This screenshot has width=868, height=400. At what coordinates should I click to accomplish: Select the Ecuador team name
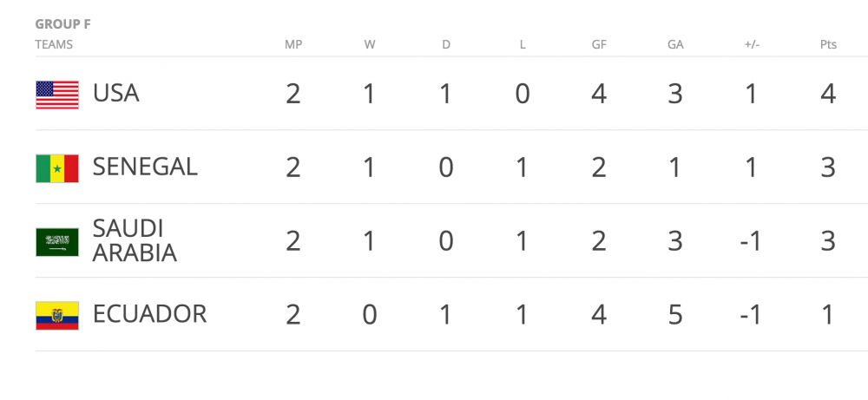149,314
